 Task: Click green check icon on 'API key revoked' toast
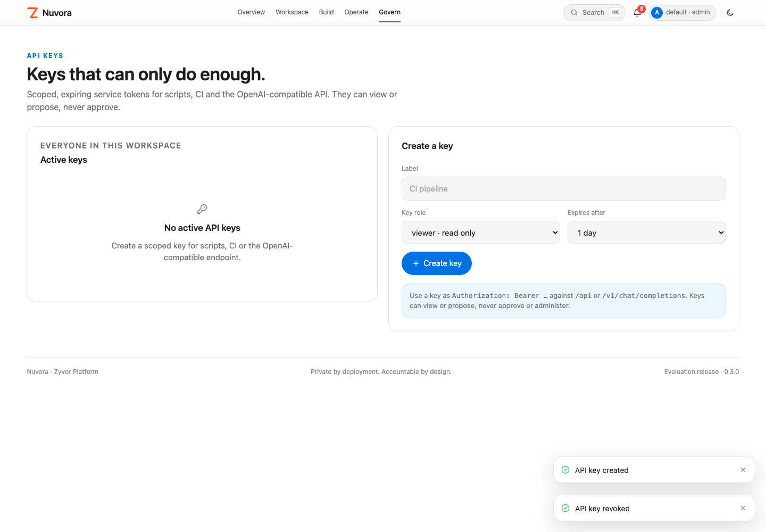565,508
